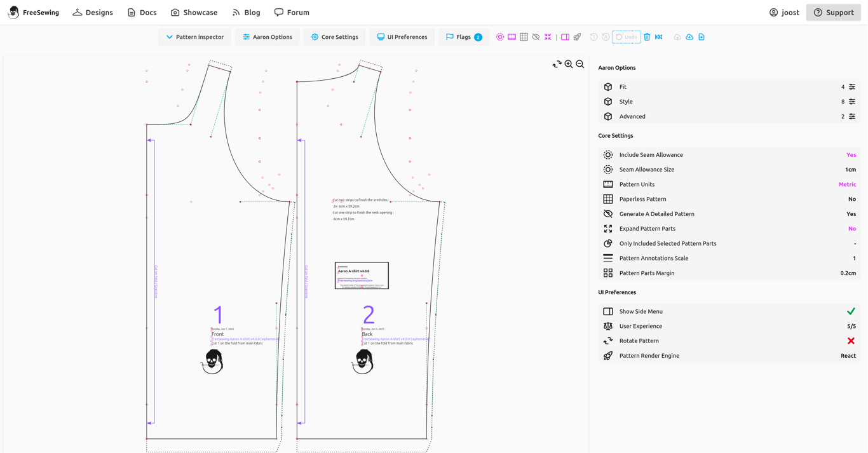Click the skull logo on Back part
Image resolution: width=868 pixels, height=453 pixels.
coord(362,362)
